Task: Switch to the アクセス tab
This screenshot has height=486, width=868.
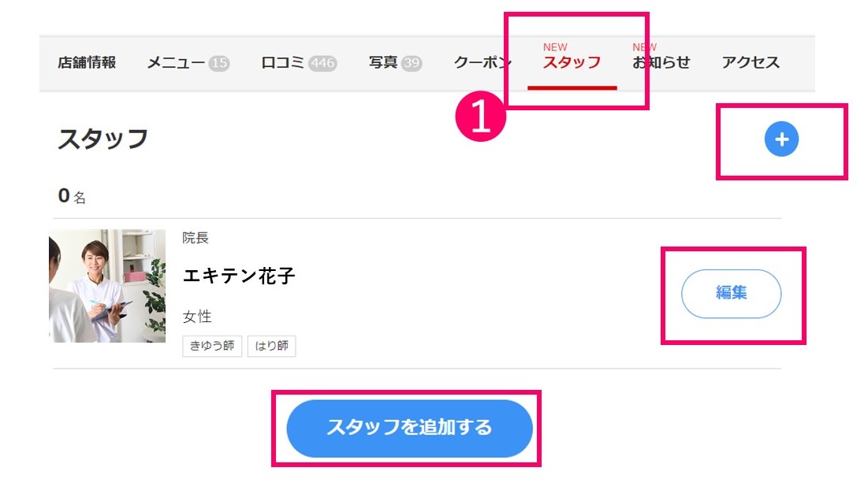Action: point(750,62)
